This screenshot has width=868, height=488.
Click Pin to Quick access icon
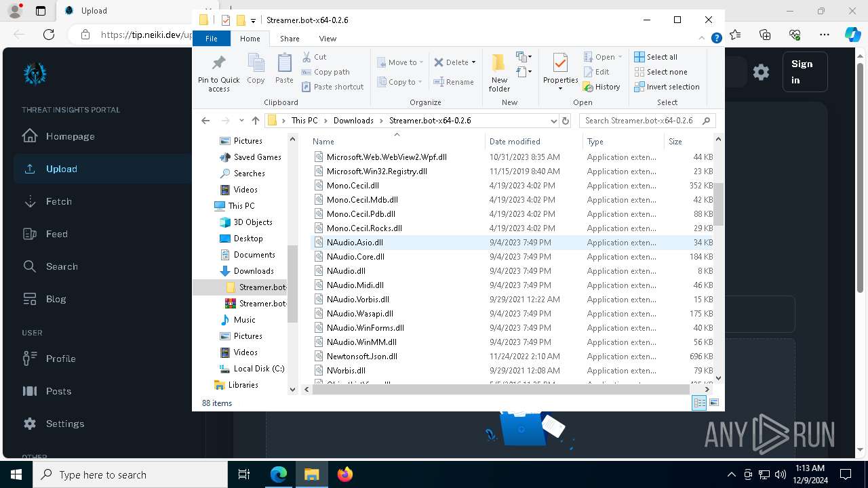pyautogui.click(x=218, y=73)
